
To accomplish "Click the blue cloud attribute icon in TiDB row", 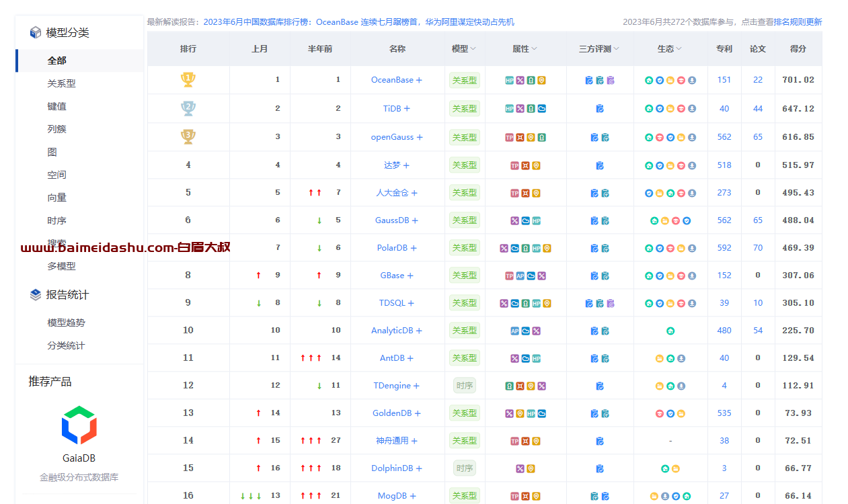I will coord(541,108).
